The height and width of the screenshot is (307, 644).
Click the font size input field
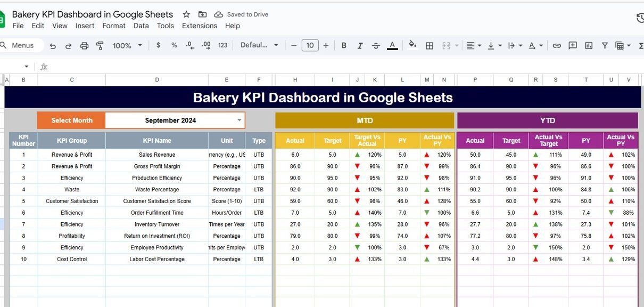click(310, 46)
